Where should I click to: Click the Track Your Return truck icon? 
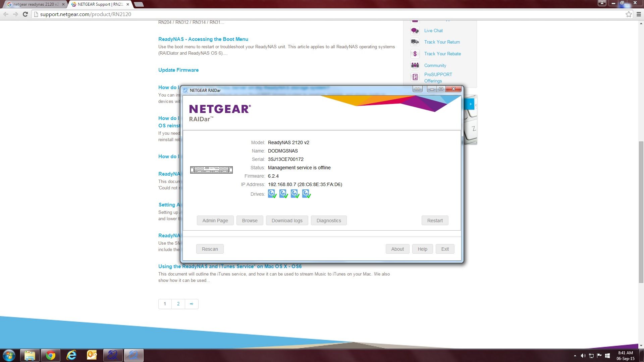point(415,42)
